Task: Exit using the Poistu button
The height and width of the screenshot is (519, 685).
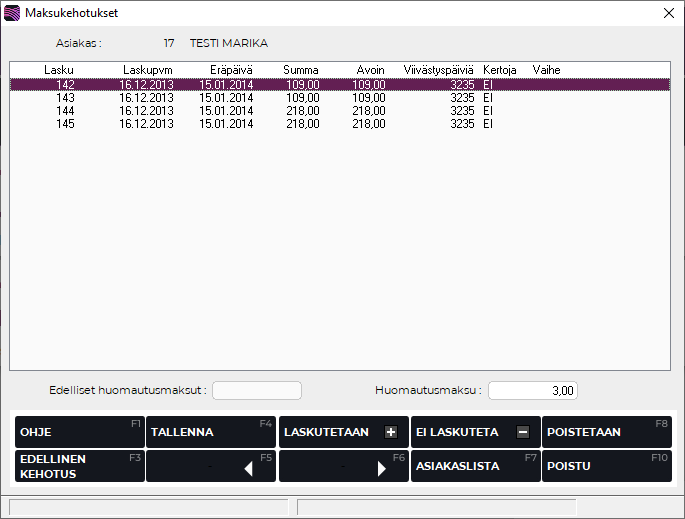Action: point(606,466)
